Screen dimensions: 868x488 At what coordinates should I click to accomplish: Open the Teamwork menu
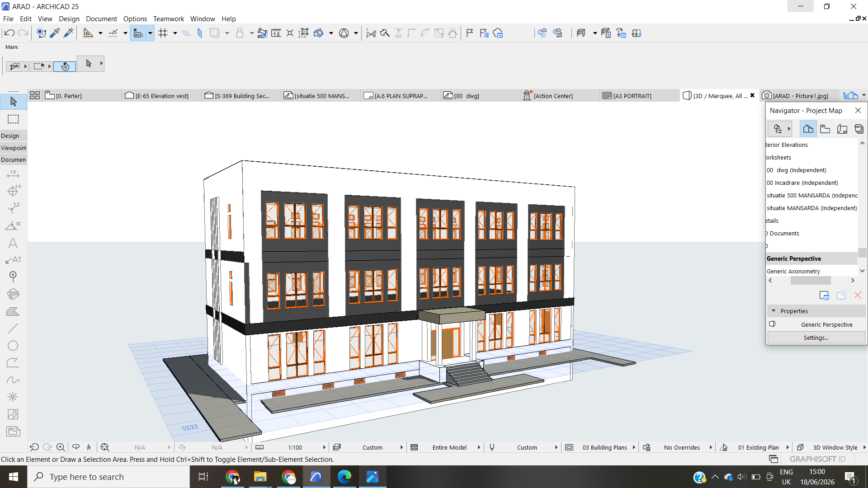[168, 19]
